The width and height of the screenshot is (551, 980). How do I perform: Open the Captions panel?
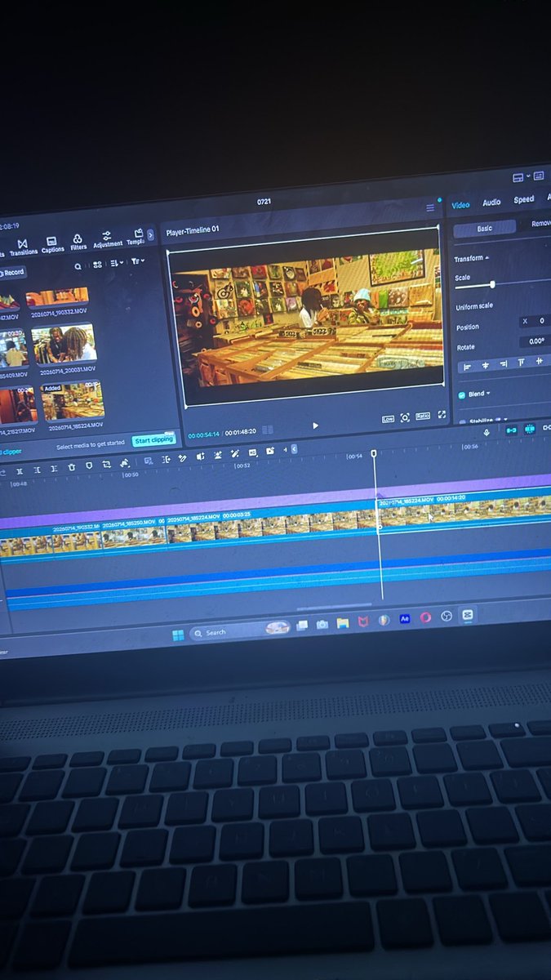pos(52,245)
